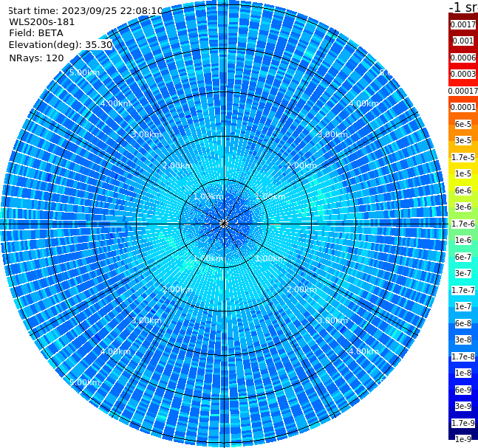Click the 1.7e-7 color bar value

pyautogui.click(x=463, y=290)
